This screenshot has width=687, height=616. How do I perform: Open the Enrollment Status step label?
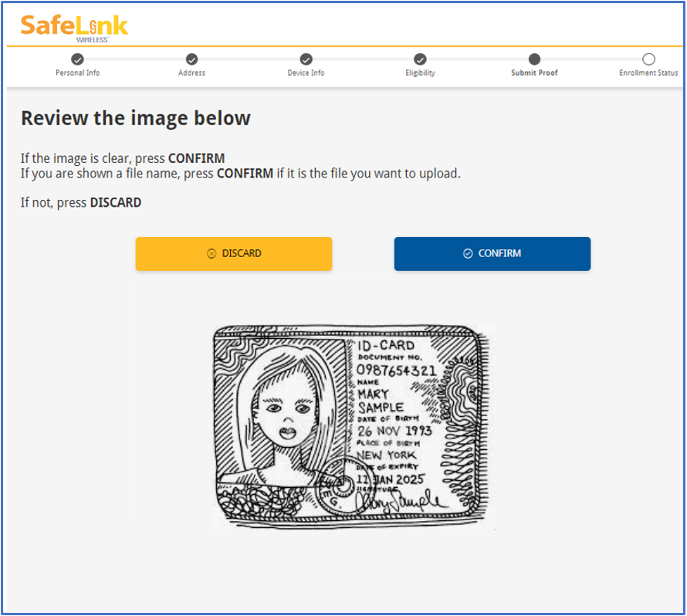click(648, 73)
